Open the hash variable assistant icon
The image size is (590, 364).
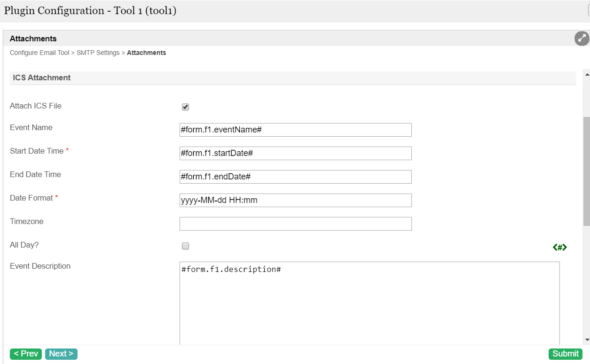click(x=559, y=247)
